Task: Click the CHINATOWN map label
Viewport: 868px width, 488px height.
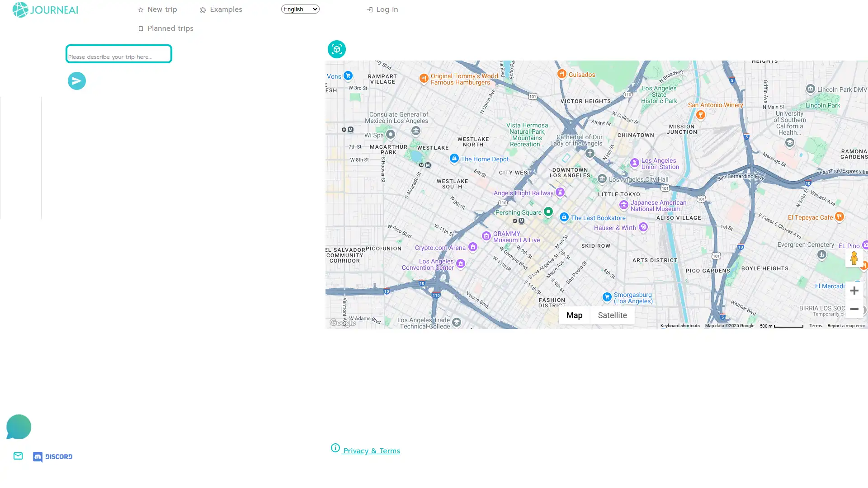Action: (635, 135)
